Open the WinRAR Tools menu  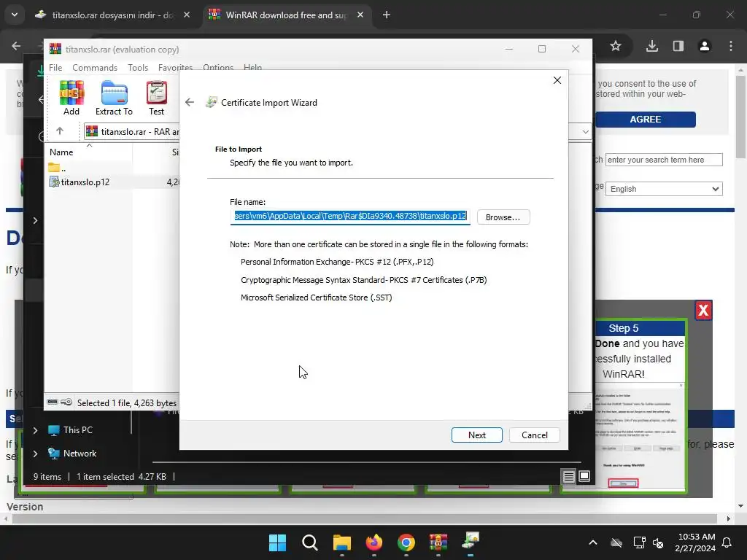[x=138, y=68]
